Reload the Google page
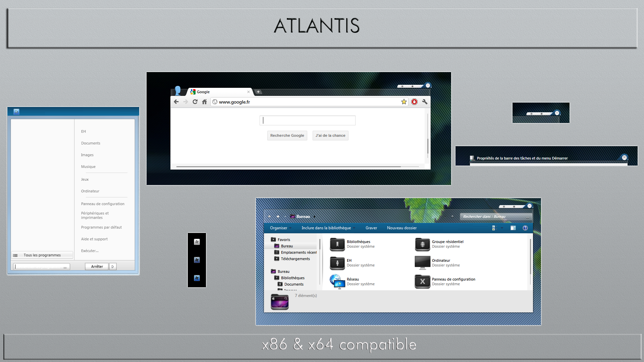Viewport: 644px width, 362px height. (x=195, y=102)
